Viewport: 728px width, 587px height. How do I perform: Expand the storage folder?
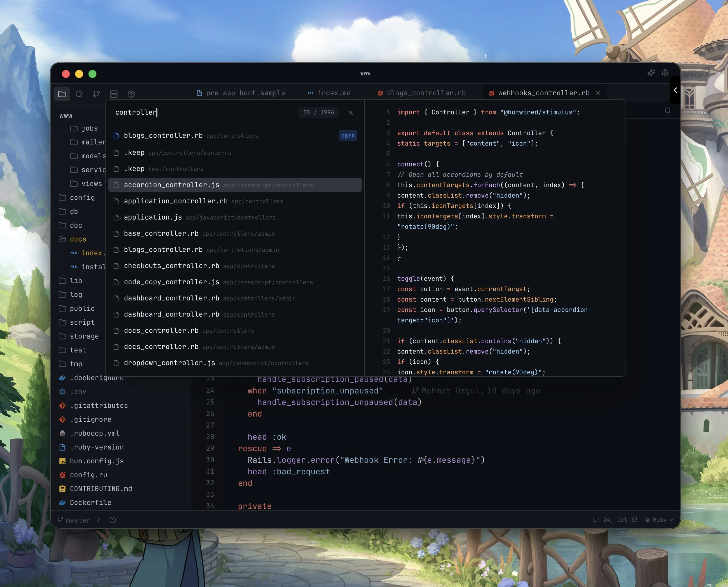[x=84, y=336]
